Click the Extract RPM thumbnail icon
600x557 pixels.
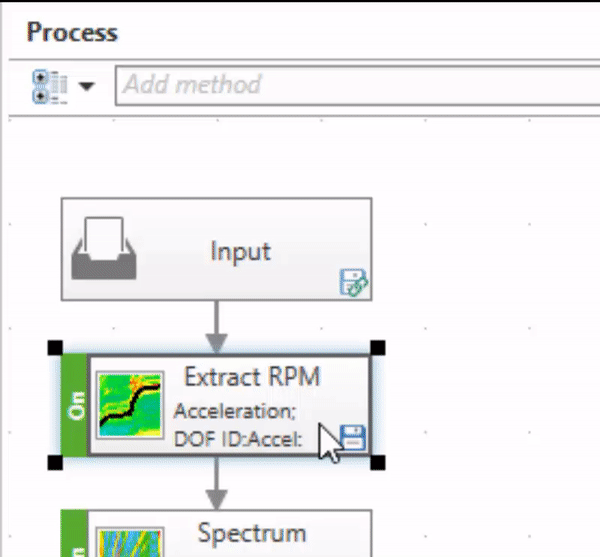click(x=130, y=405)
